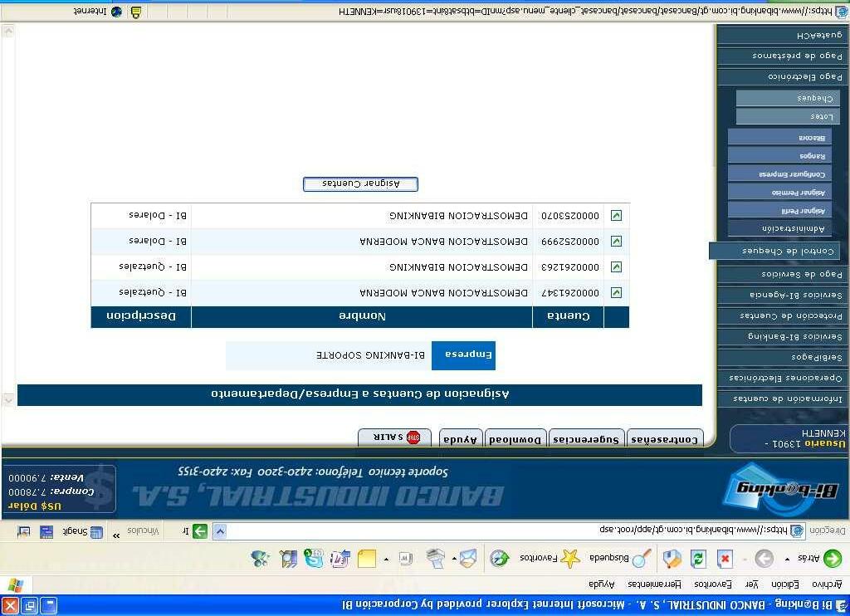Click the Internet zone globe in status bar
This screenshot has height=616, width=850.
click(116, 12)
